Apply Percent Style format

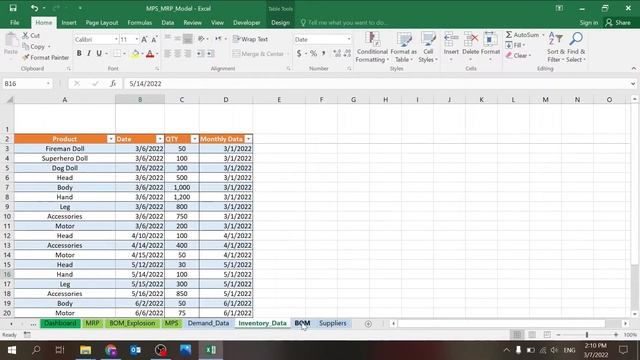[x=313, y=53]
